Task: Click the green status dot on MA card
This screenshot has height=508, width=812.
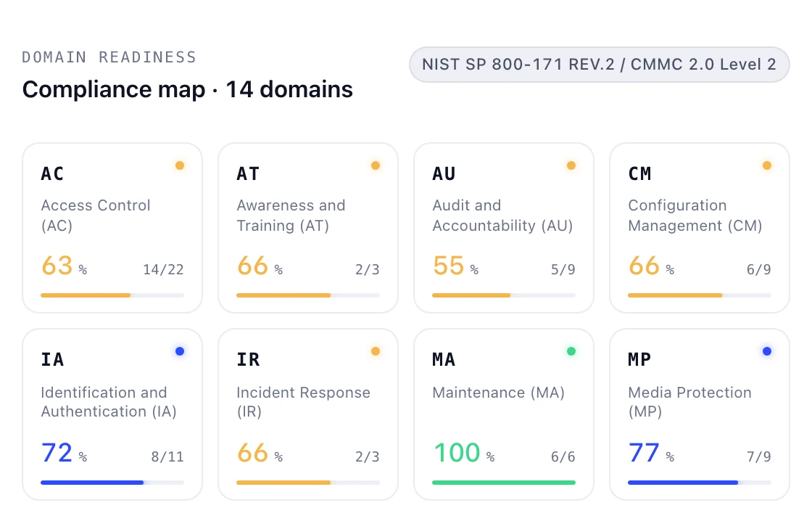Action: (x=571, y=351)
